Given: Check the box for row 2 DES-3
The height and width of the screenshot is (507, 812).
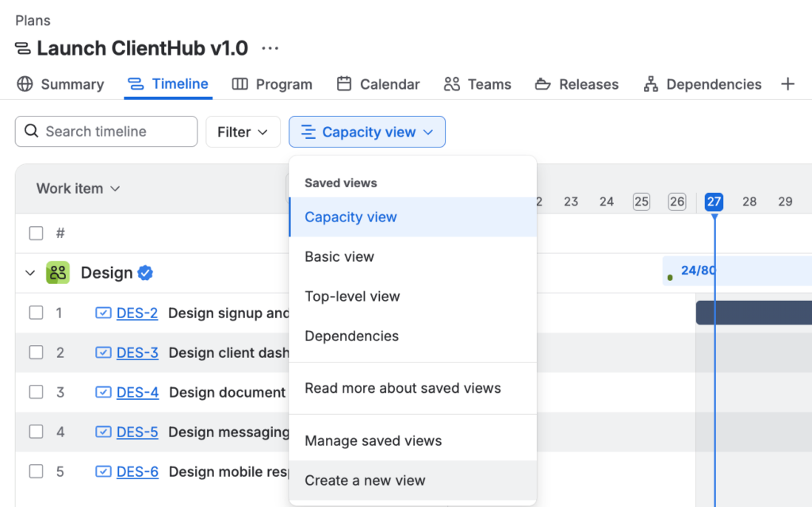Looking at the screenshot, I should [36, 352].
